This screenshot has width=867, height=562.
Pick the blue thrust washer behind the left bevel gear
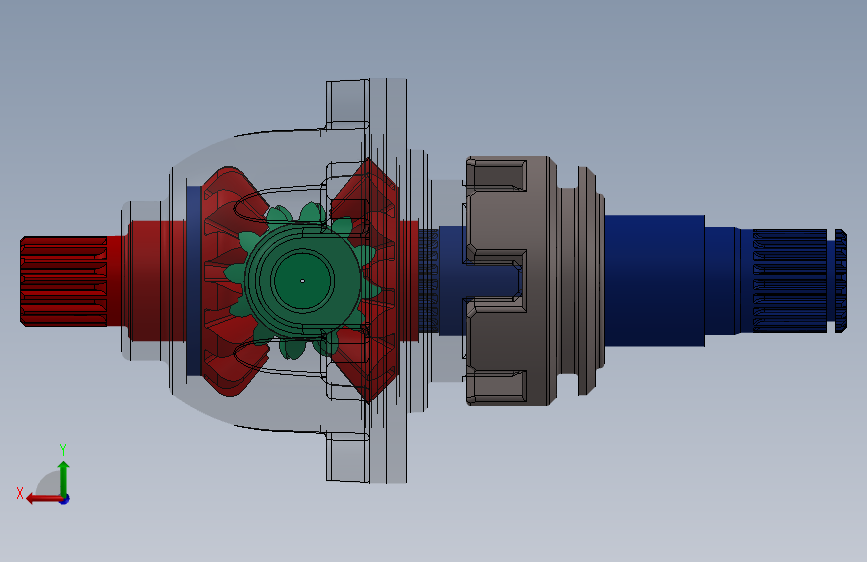pos(194,281)
